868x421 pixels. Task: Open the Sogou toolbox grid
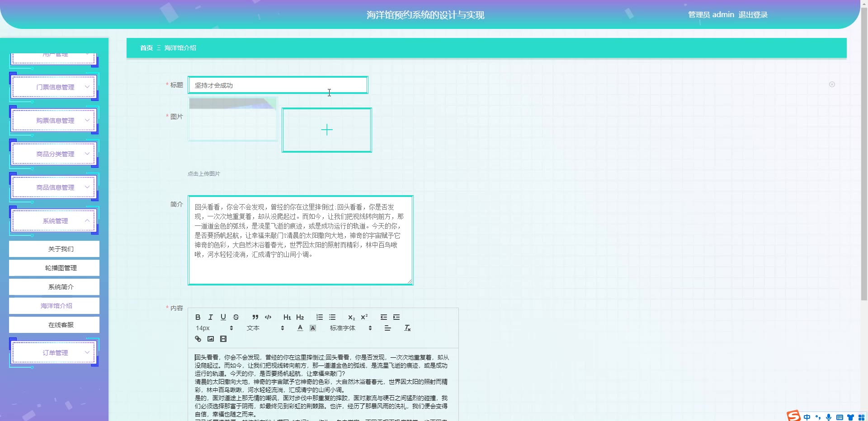click(x=861, y=417)
